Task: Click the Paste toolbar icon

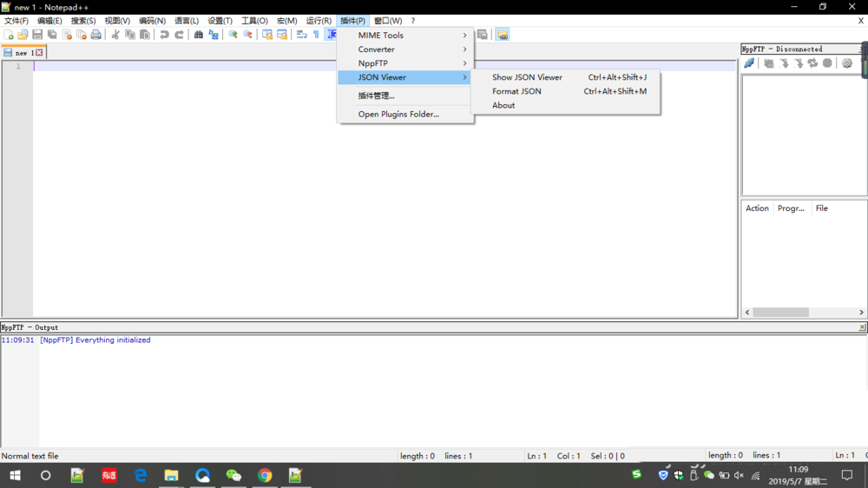Action: [144, 35]
